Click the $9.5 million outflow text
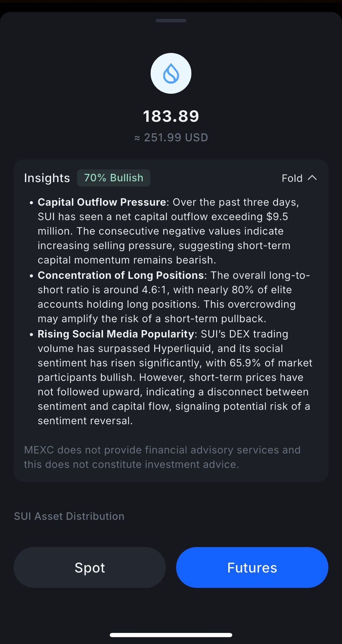 tap(277, 217)
